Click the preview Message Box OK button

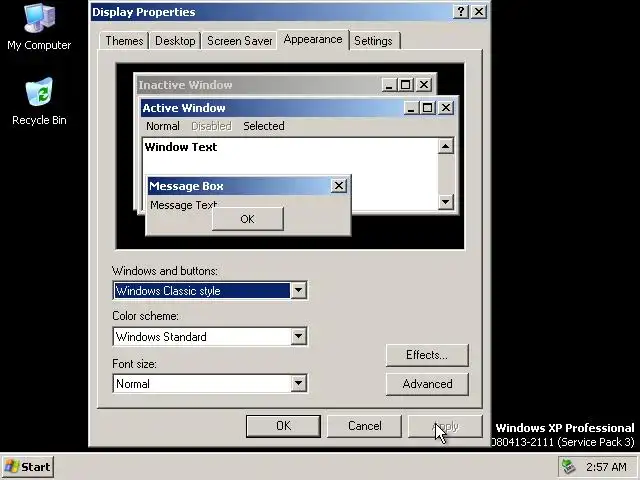pyautogui.click(x=247, y=219)
